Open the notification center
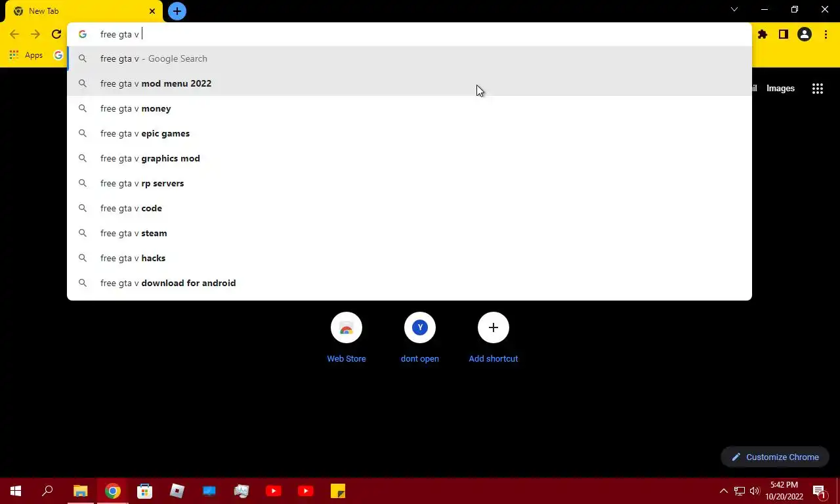840x504 pixels. coord(820,491)
